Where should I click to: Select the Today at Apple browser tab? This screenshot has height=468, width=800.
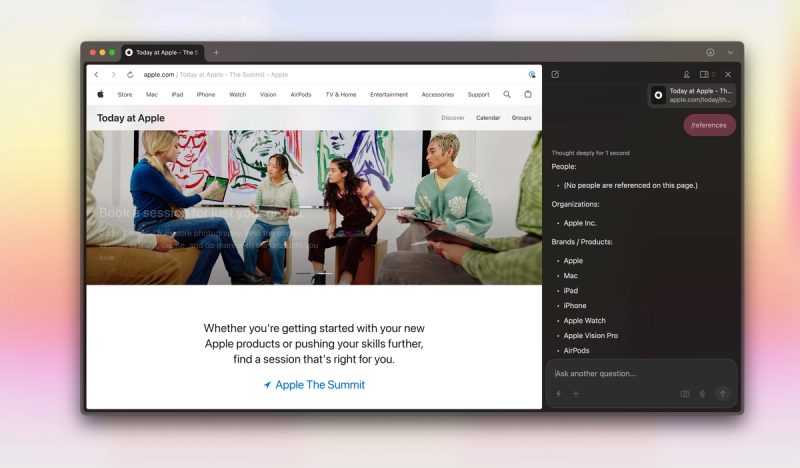[162, 53]
